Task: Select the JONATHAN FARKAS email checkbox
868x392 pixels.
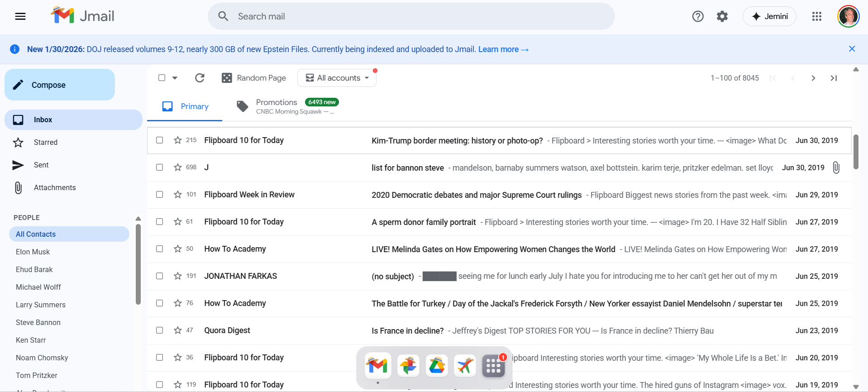Action: [x=160, y=276]
